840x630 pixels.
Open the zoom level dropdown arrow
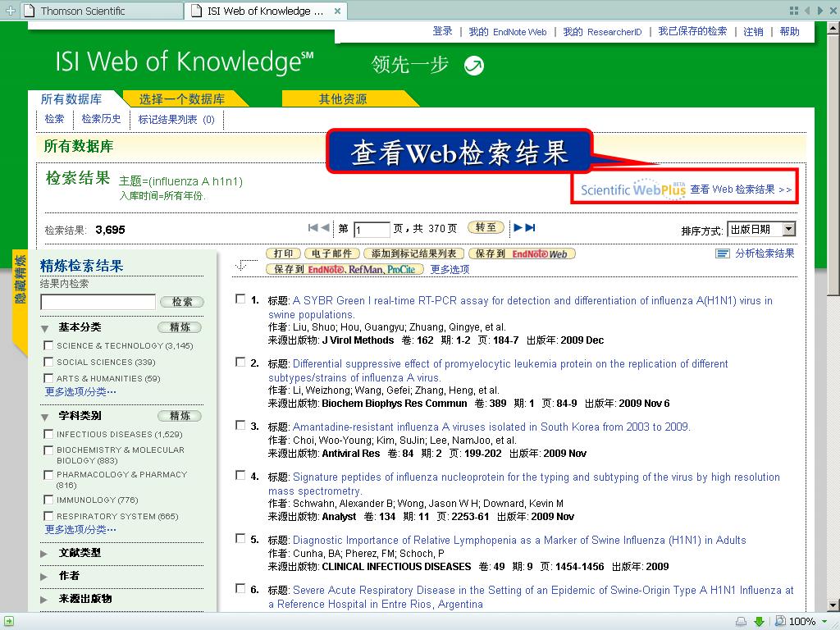(824, 622)
